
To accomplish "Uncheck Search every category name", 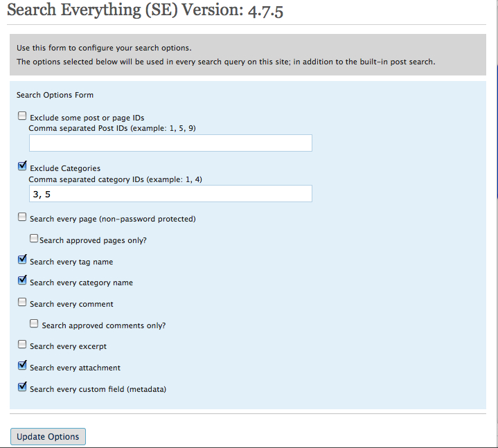I will click(22, 280).
